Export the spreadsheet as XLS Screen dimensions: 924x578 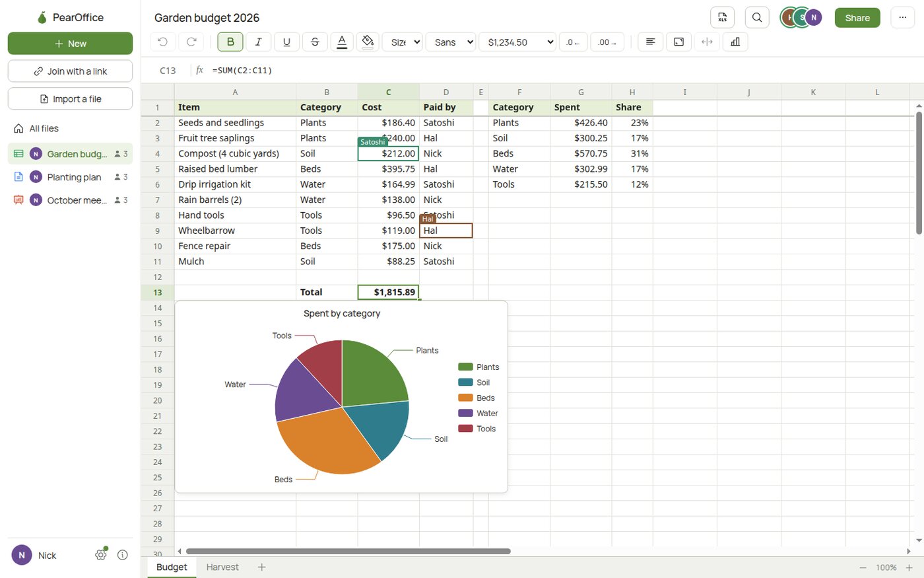[x=722, y=18]
